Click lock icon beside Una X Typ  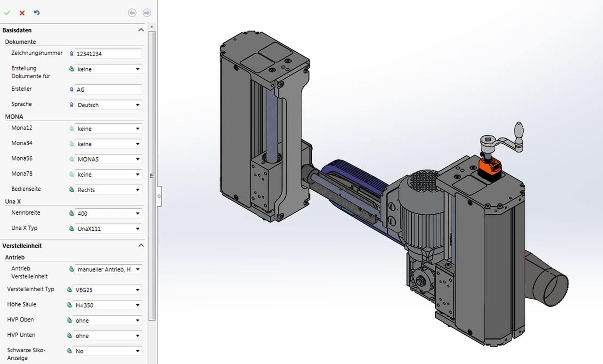72,228
